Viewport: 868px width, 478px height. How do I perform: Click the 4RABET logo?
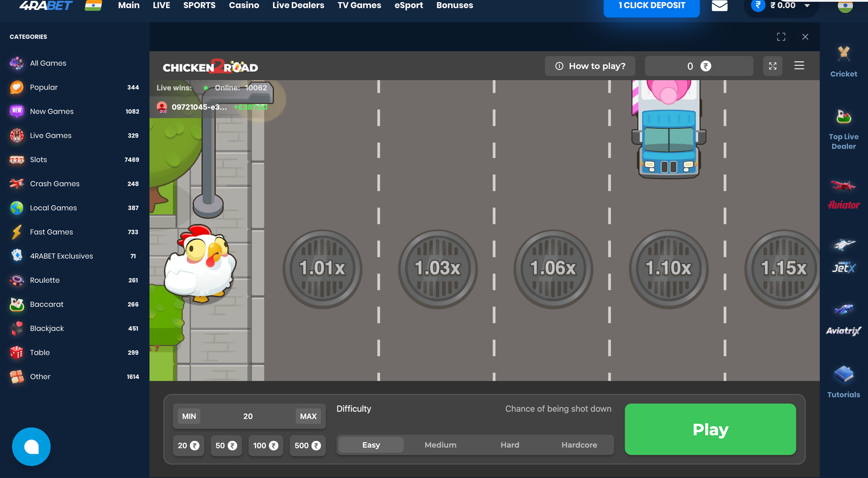pos(46,5)
